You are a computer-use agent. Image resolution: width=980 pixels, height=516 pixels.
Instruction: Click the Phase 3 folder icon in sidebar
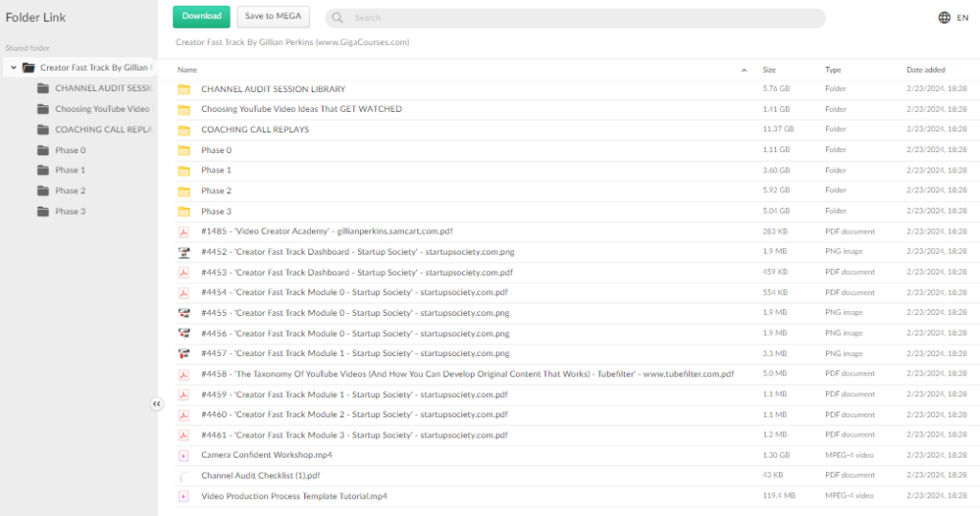tap(42, 212)
